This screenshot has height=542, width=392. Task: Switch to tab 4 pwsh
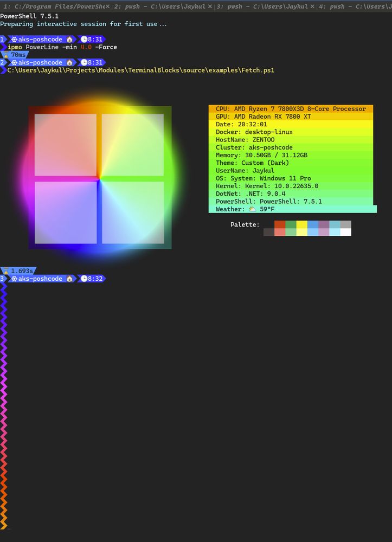tap(355, 6)
